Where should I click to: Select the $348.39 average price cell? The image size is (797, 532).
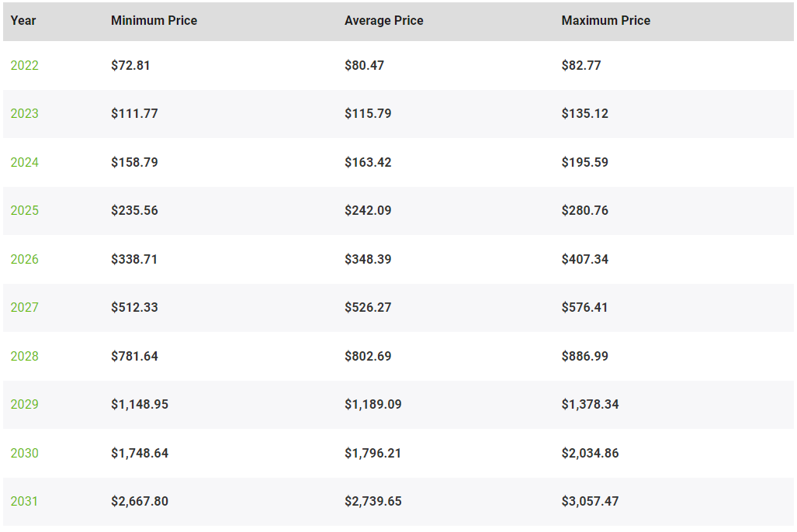(368, 259)
